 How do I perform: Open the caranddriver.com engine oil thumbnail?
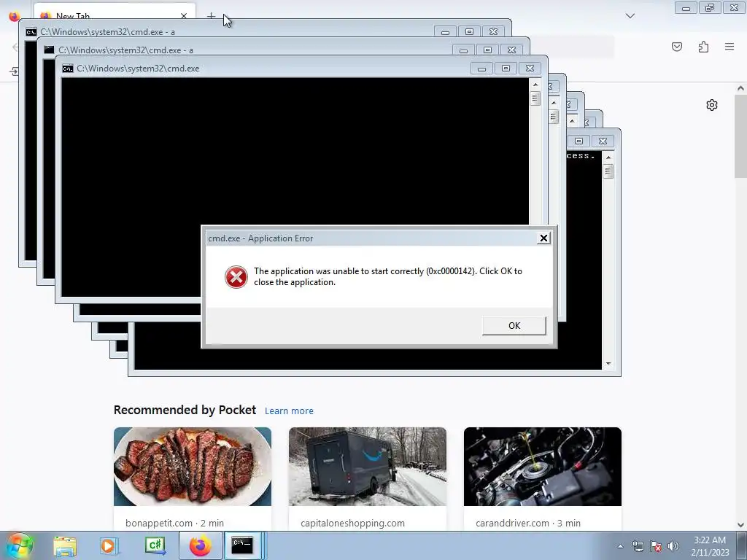pyautogui.click(x=543, y=467)
